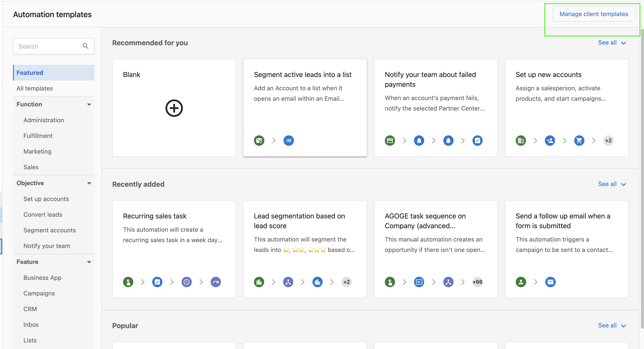Open the Notify your team about failed payments template
Viewport: 644px width, 349px height.
[x=436, y=108]
